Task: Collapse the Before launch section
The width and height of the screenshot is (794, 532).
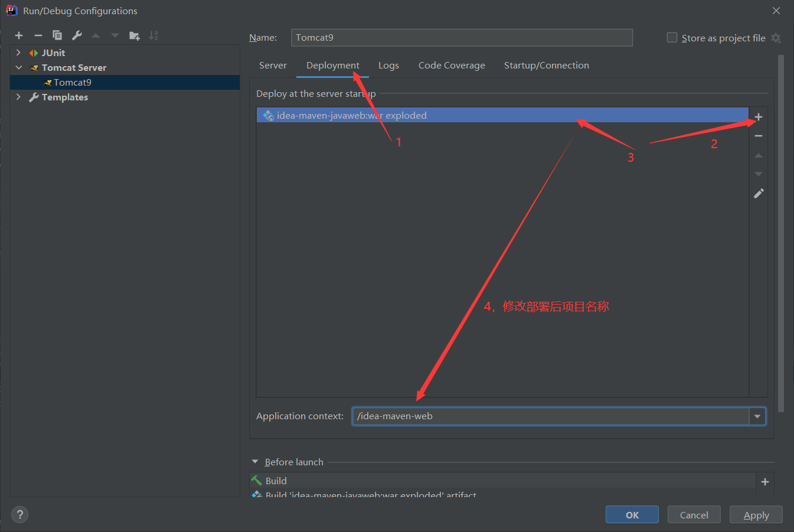Action: 255,462
